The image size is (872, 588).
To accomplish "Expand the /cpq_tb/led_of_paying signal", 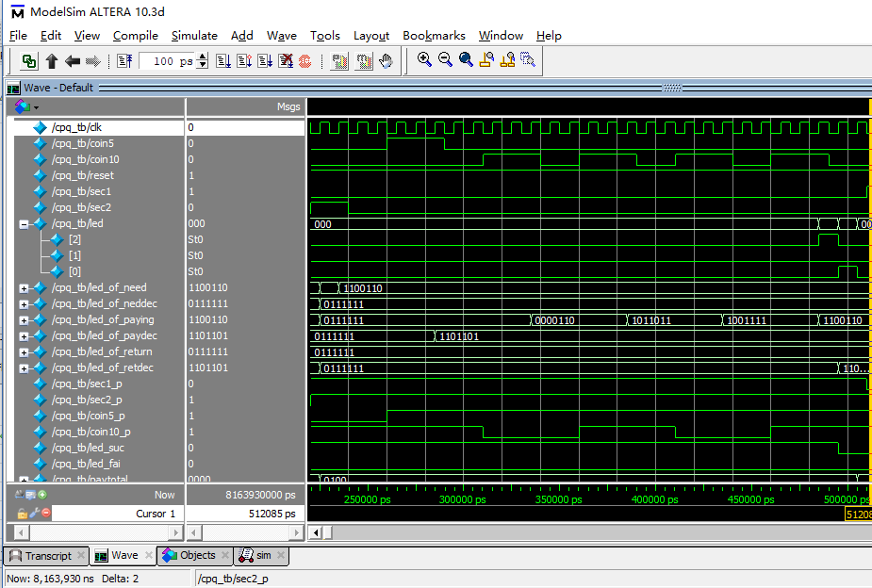I will (x=25, y=320).
